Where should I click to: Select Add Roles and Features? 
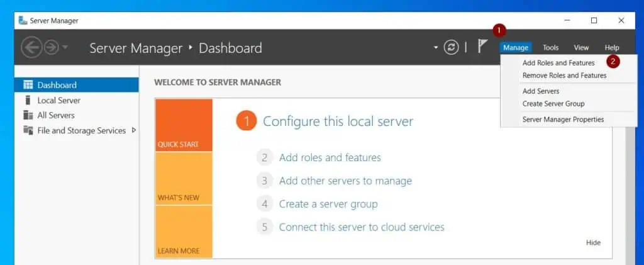click(558, 63)
